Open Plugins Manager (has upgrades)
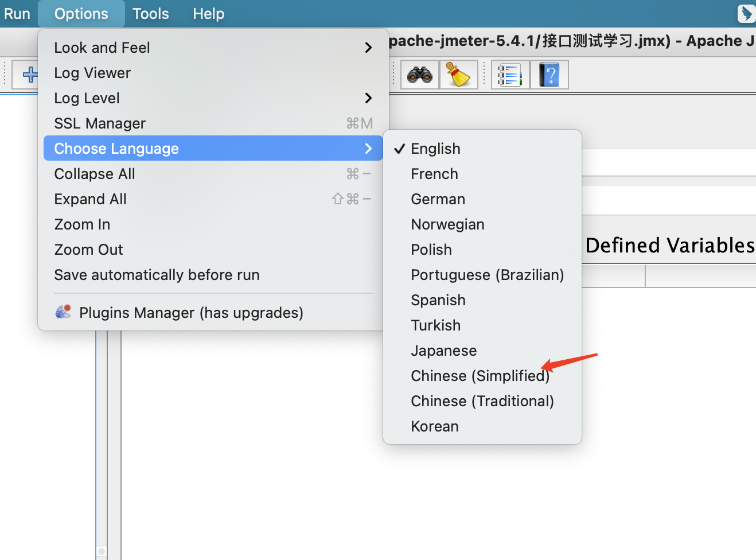The height and width of the screenshot is (560, 756). (213, 313)
